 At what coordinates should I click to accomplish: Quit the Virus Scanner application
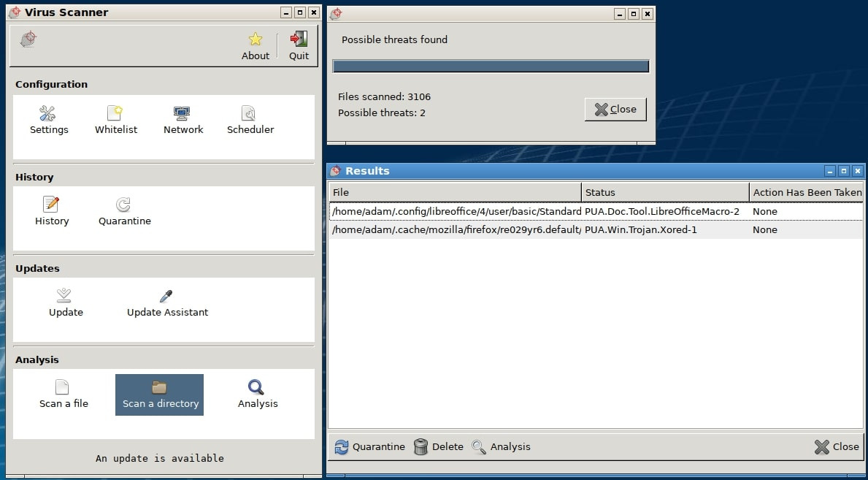pyautogui.click(x=299, y=46)
